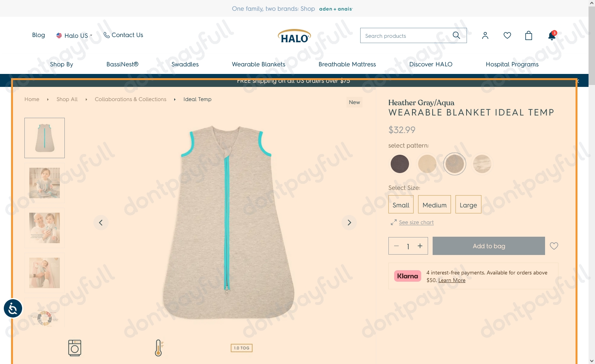This screenshot has height=364, width=595.
Task: Open the account profile icon
Action: [485, 35]
